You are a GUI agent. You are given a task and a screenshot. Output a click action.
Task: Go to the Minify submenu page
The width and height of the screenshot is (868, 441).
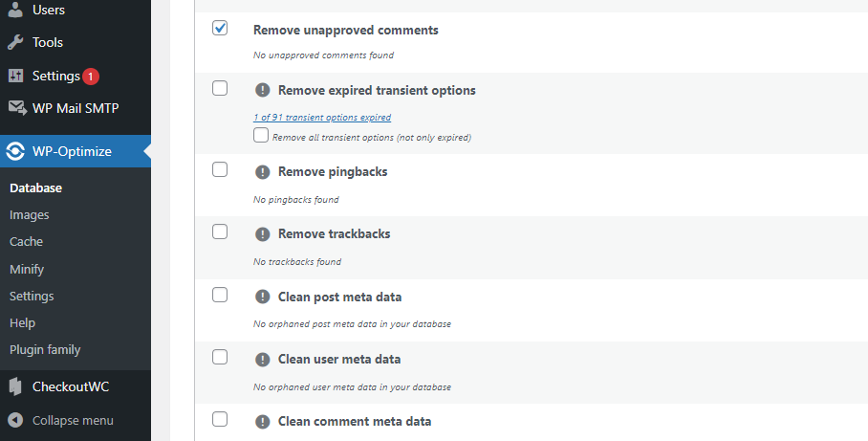[x=27, y=269]
